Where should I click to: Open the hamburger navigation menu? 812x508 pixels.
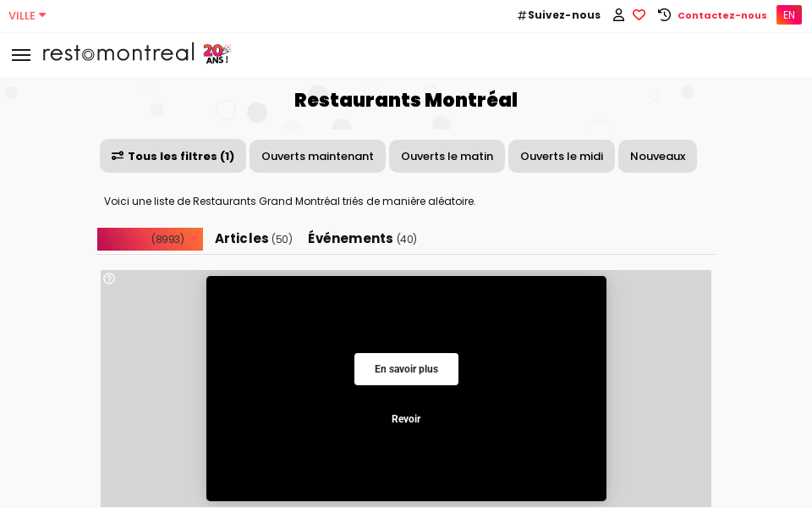click(21, 54)
